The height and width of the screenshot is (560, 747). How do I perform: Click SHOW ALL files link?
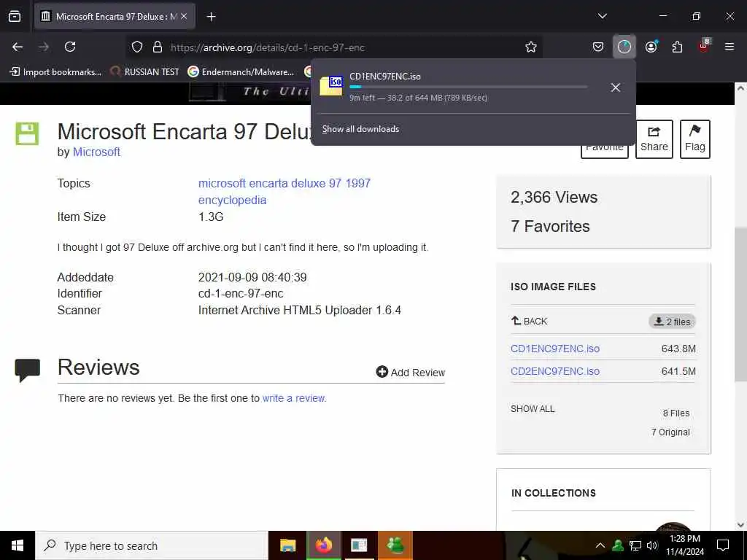pyautogui.click(x=533, y=408)
